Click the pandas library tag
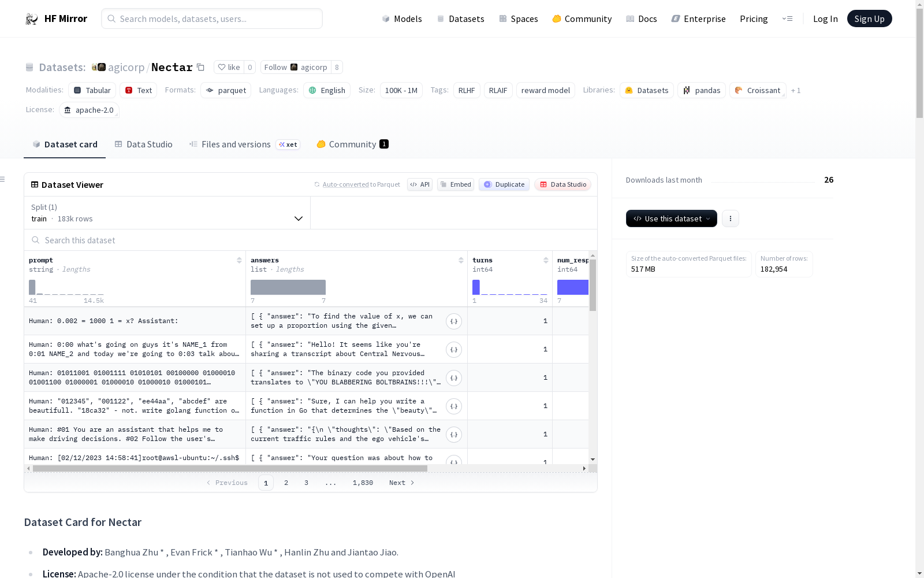924x578 pixels. pos(702,90)
